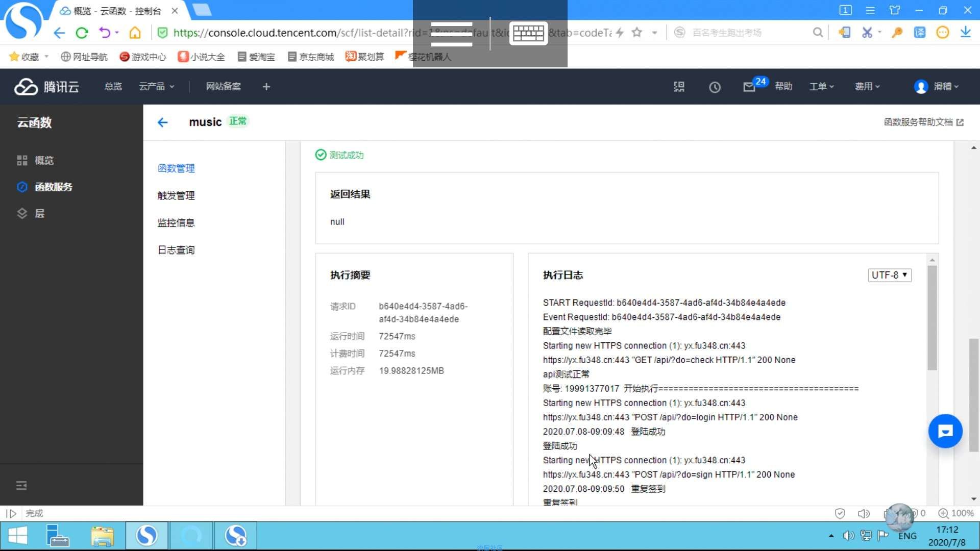Collapse sidebar with bottom menu icon
Screen dimensions: 980x551
click(21, 486)
